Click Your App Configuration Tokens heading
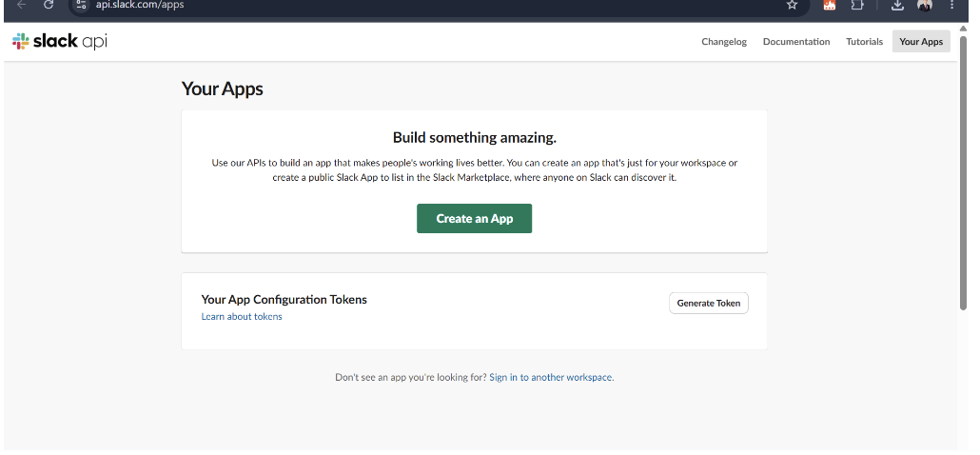Image resolution: width=980 pixels, height=455 pixels. (x=284, y=300)
